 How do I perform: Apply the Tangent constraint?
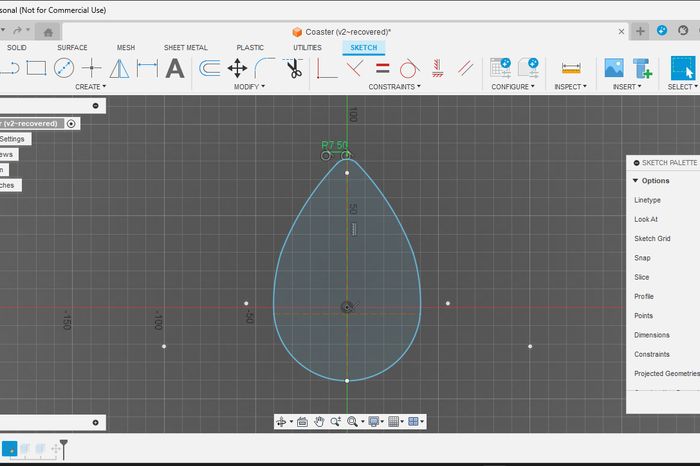pyautogui.click(x=409, y=68)
